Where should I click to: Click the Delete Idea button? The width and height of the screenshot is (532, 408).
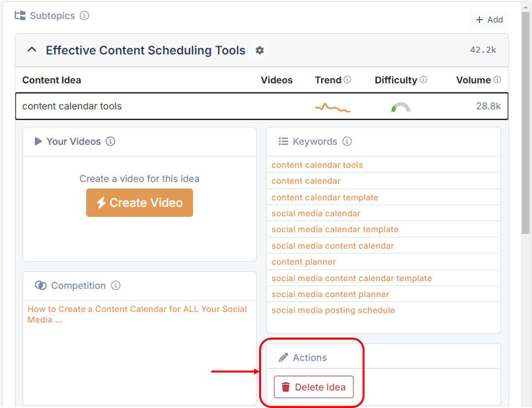click(x=314, y=387)
